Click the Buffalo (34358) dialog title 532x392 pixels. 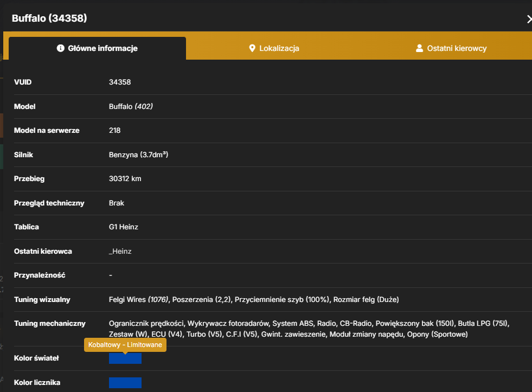pos(49,18)
